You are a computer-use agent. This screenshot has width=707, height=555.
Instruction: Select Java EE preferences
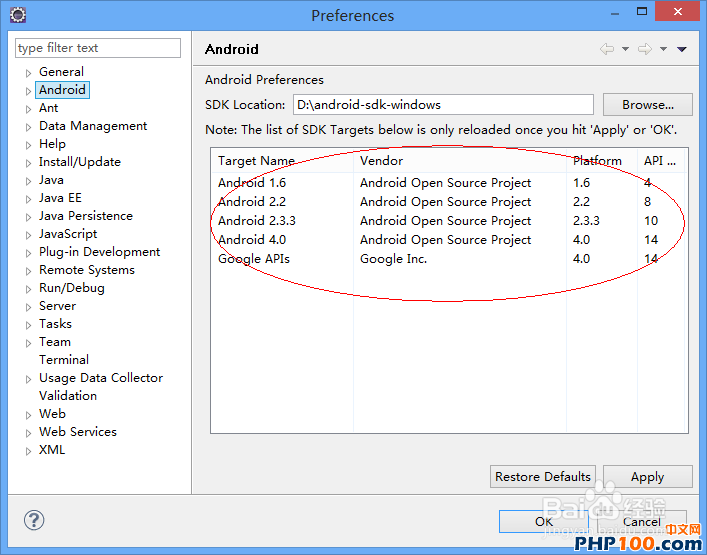click(60, 198)
